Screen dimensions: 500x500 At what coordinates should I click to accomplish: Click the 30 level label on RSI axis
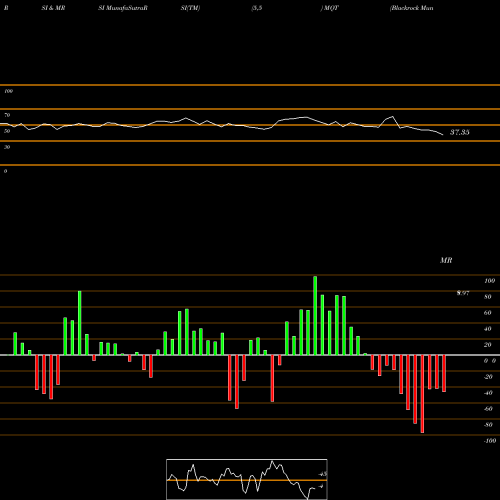[x=7, y=147]
